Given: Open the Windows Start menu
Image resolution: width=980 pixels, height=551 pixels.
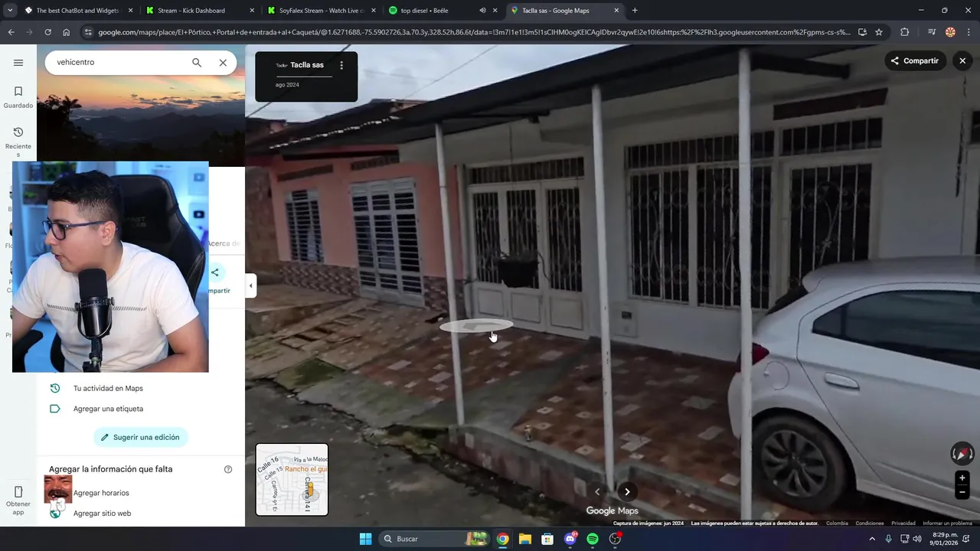Looking at the screenshot, I should (x=365, y=539).
